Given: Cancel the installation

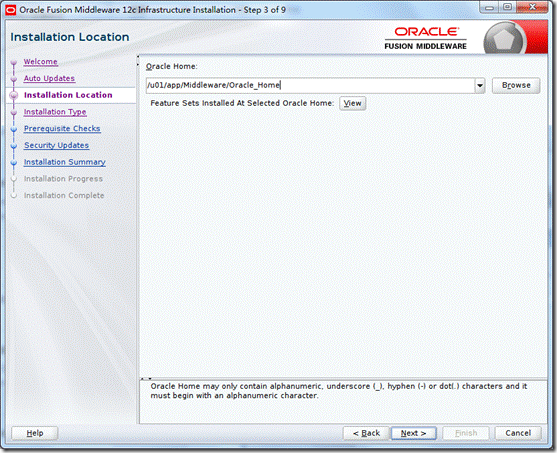Looking at the screenshot, I should pyautogui.click(x=518, y=433).
